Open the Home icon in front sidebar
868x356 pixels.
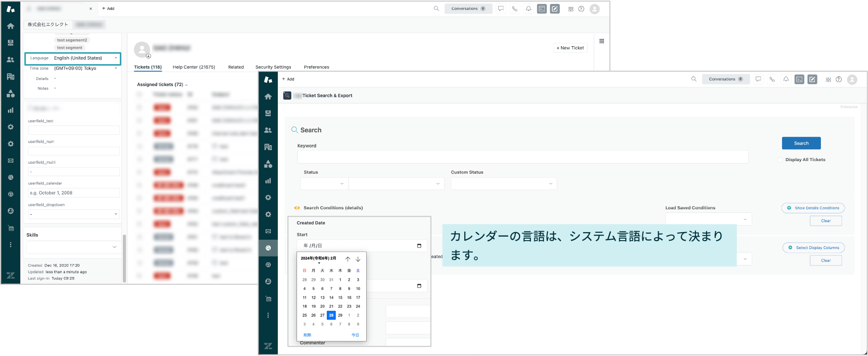268,96
